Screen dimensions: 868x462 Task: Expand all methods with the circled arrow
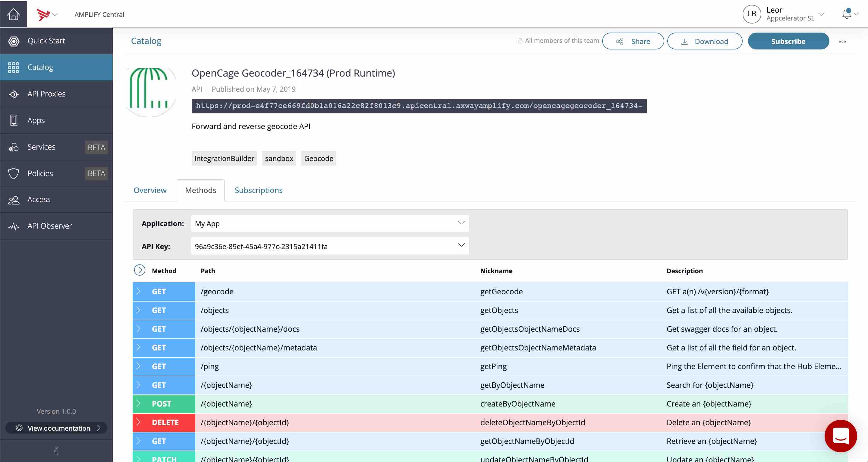coord(140,270)
